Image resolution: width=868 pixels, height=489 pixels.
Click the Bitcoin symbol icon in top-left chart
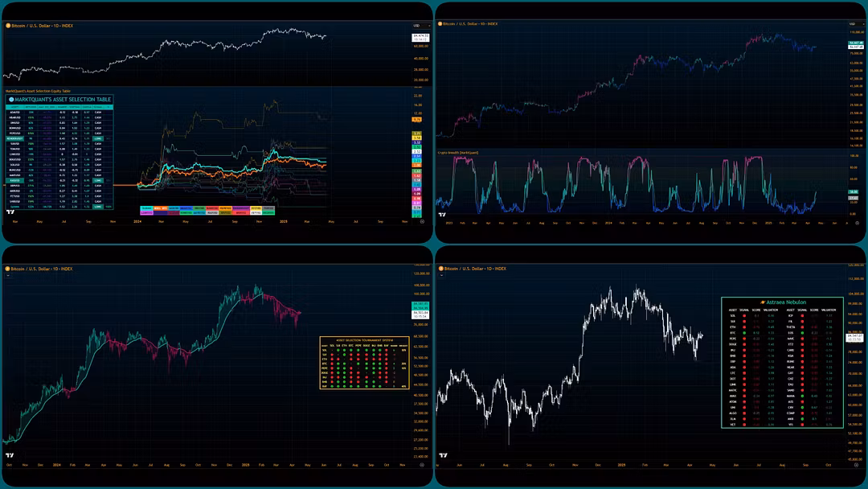(x=8, y=26)
